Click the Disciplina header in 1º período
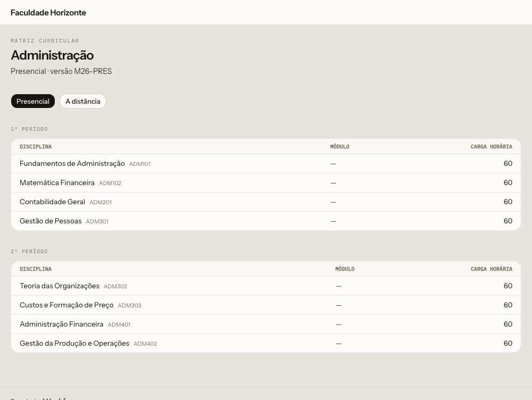 (x=36, y=147)
